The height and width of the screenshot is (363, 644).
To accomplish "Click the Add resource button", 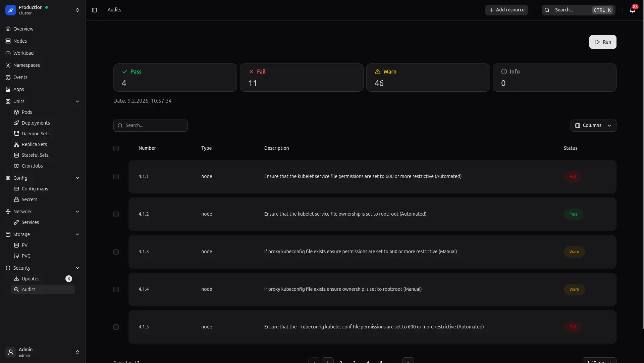I will (506, 10).
